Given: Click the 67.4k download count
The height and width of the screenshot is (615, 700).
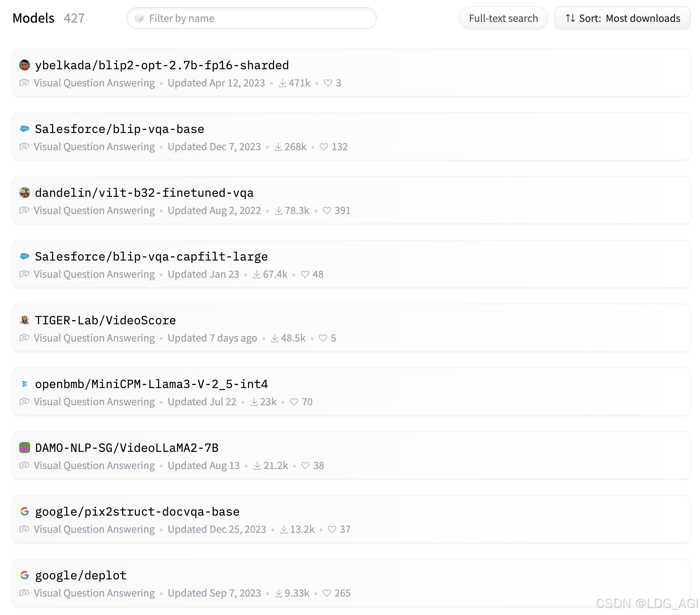Looking at the screenshot, I should click(275, 274).
